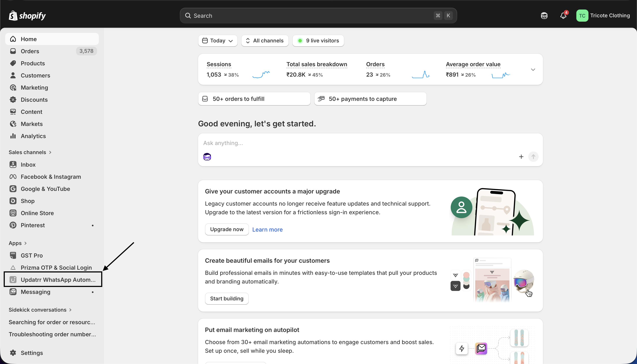Open Settings gear in sidebar
637x364 pixels.
[x=13, y=353]
